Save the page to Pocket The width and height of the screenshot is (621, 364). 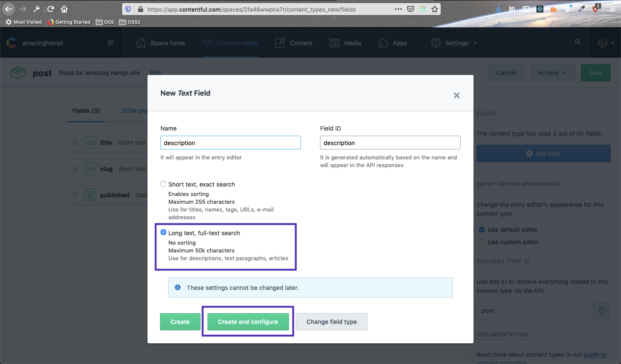[411, 9]
